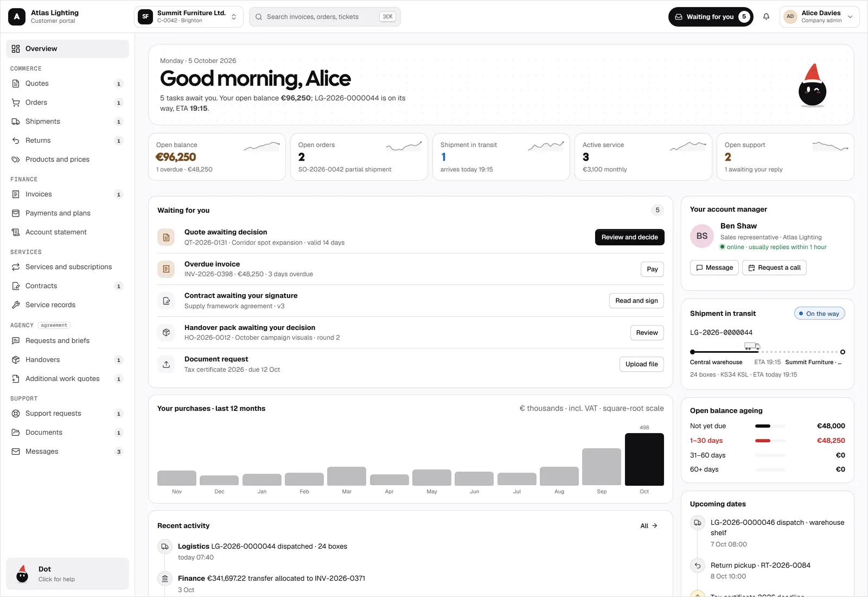This screenshot has height=597, width=868.
Task: Click Review for handover pack
Action: [x=647, y=333]
